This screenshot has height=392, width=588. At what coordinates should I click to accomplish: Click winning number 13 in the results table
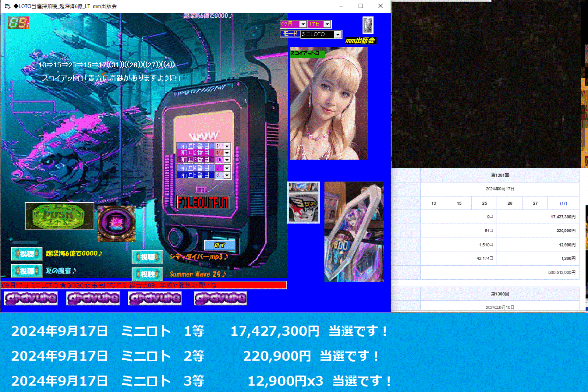coord(433,203)
